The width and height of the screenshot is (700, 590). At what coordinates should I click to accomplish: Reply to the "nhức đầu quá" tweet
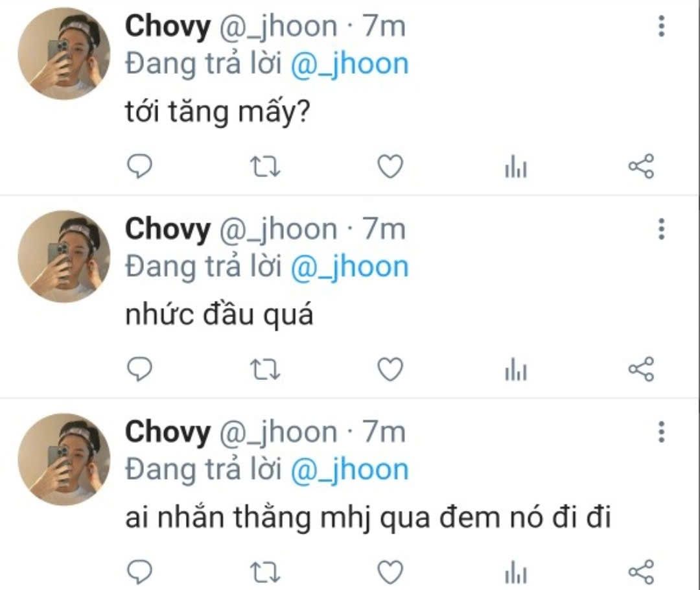pyautogui.click(x=140, y=369)
